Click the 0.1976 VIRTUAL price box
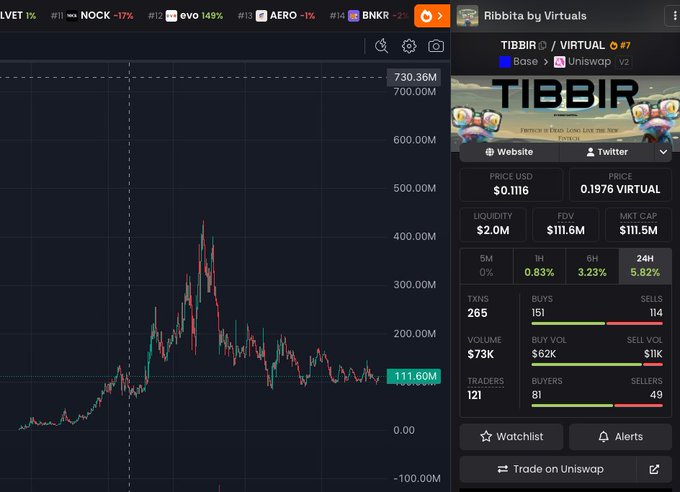The image size is (680, 492). tap(620, 184)
